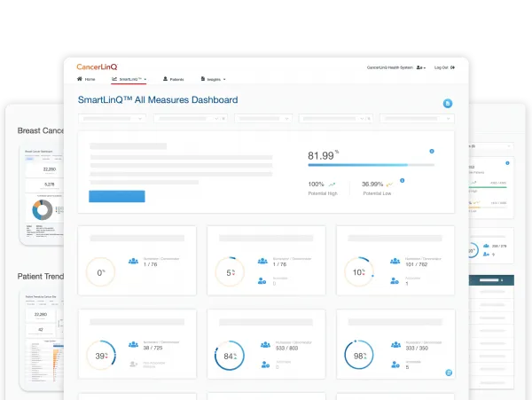532x400 pixels.
Task: Click the donut chart in Breast Cancer thumbnail
Action: coord(43,209)
